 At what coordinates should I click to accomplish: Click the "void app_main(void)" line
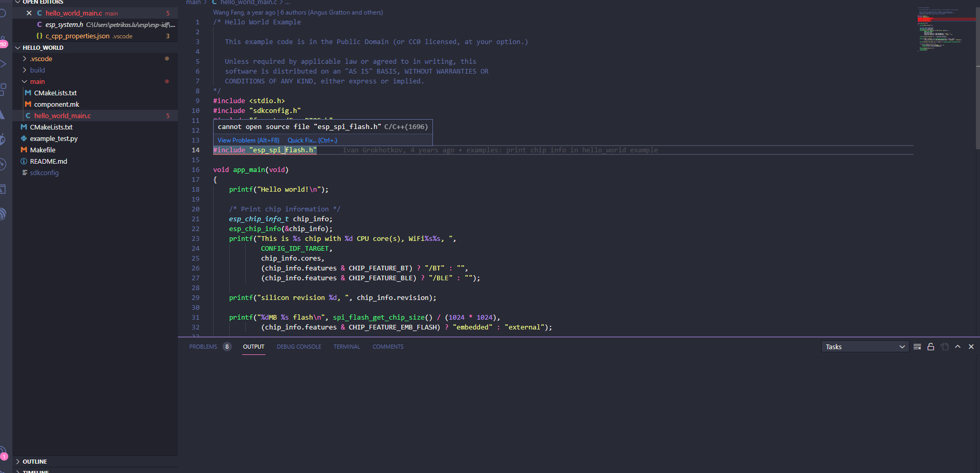(251, 170)
